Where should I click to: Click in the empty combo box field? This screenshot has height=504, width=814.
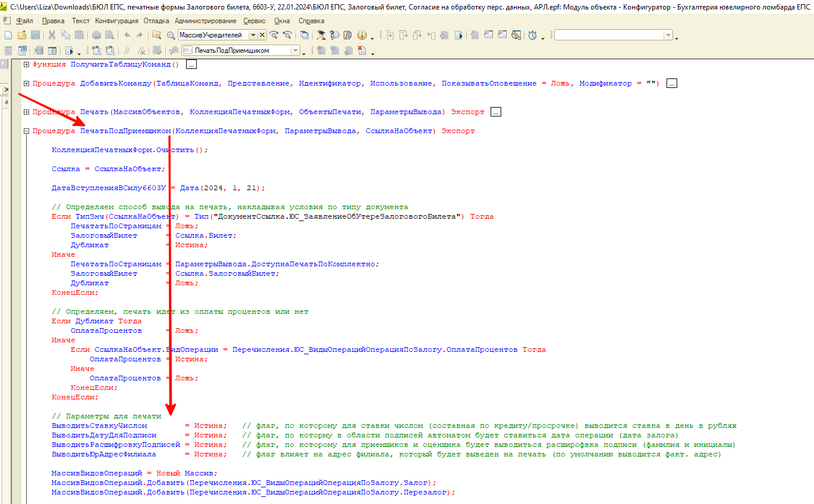click(x=608, y=35)
